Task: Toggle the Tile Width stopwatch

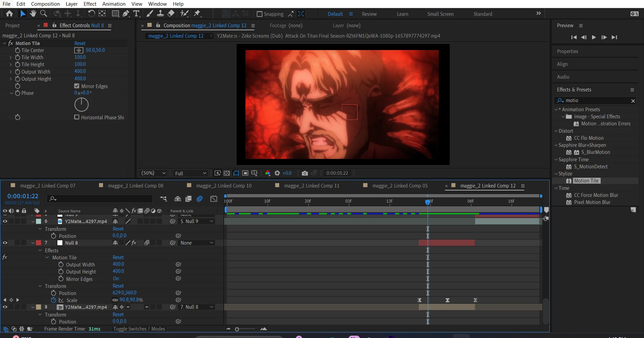Action: pos(17,57)
